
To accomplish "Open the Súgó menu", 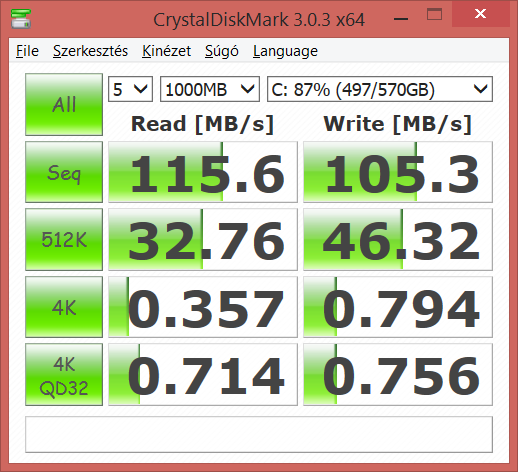I will pos(222,51).
